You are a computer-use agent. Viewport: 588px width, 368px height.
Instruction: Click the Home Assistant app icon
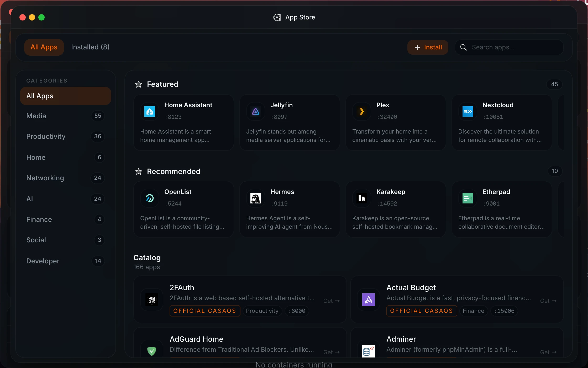pyautogui.click(x=150, y=111)
